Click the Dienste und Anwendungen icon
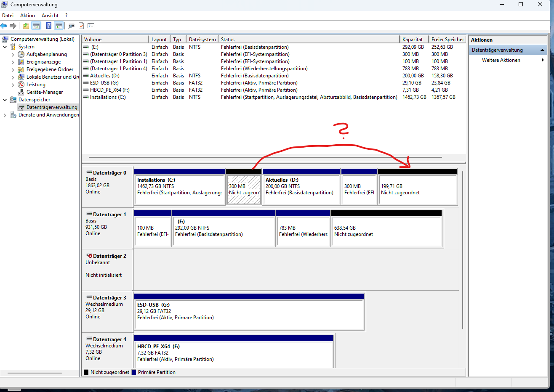The height and width of the screenshot is (392, 554). pyautogui.click(x=13, y=115)
